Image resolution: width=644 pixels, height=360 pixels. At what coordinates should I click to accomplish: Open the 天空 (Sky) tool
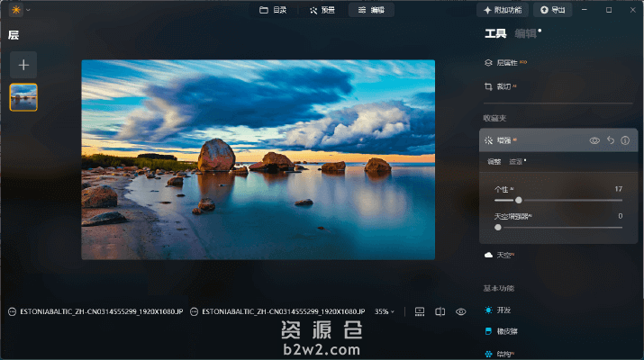(501, 256)
